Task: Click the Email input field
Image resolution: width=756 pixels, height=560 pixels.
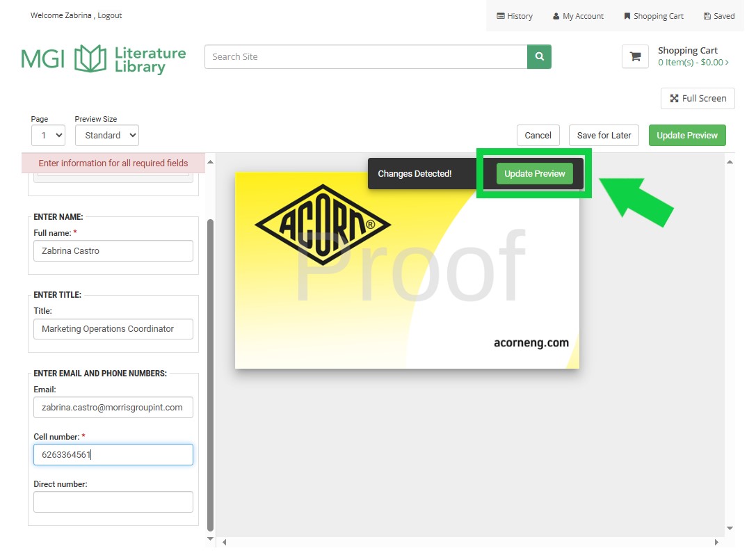Action: click(113, 408)
